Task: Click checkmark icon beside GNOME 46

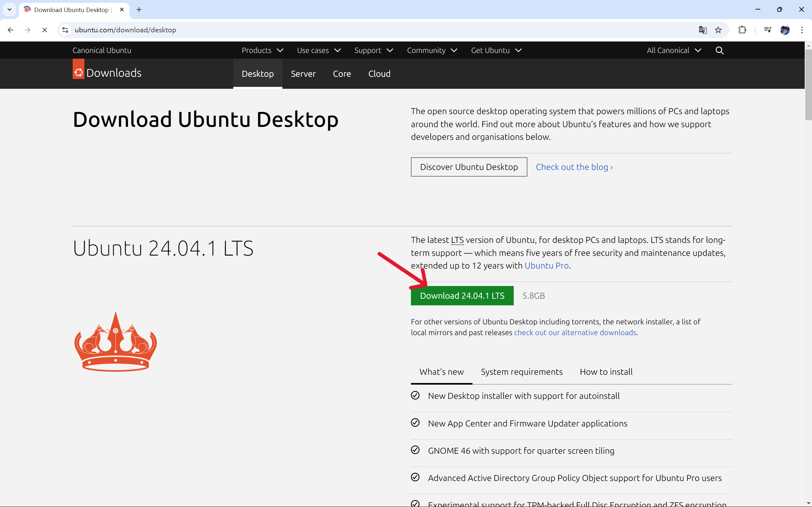Action: (415, 450)
